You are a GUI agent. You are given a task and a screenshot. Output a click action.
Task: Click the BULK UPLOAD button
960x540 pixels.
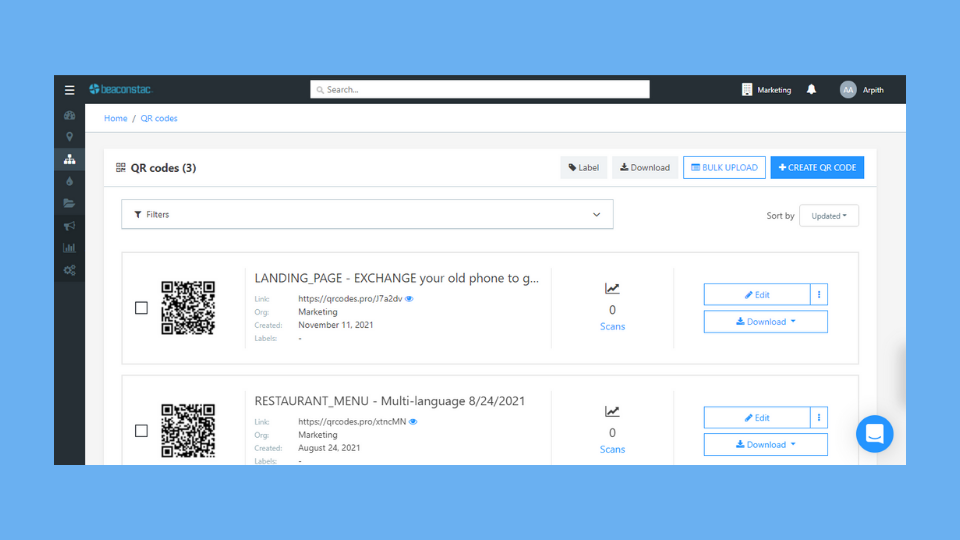pyautogui.click(x=724, y=168)
